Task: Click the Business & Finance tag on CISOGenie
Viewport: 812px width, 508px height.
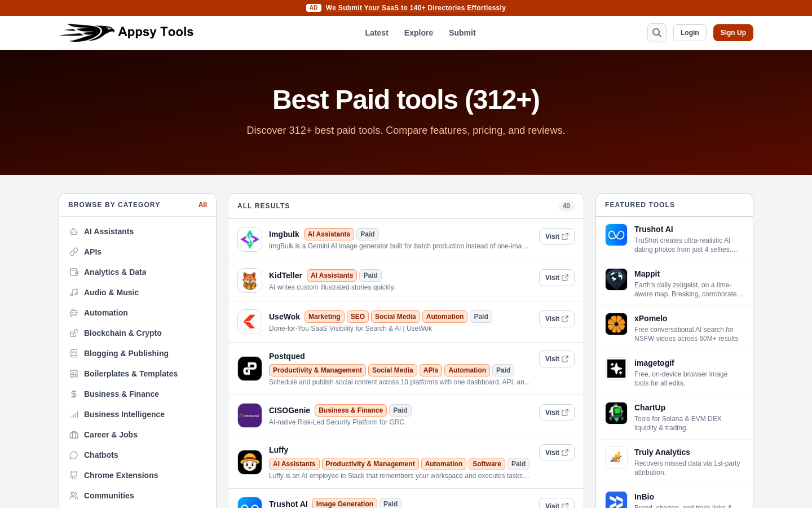Action: coord(351,410)
